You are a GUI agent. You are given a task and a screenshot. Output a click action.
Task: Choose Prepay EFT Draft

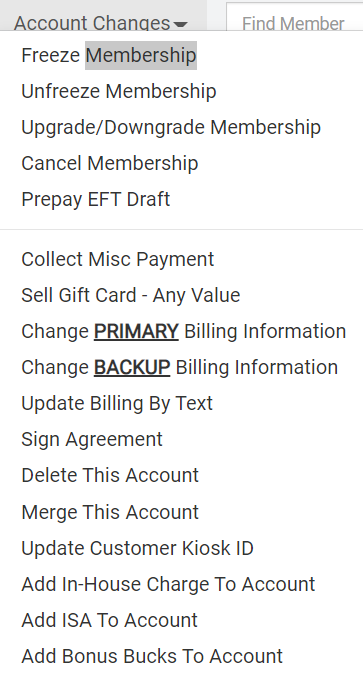point(96,199)
